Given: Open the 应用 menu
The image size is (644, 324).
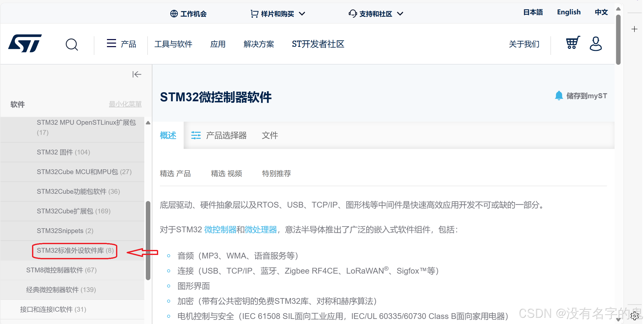Looking at the screenshot, I should [218, 44].
